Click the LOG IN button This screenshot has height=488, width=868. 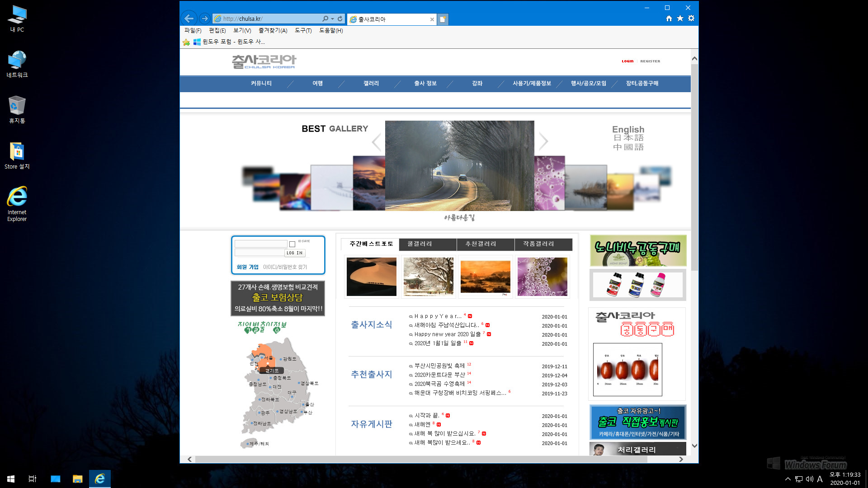coord(295,253)
